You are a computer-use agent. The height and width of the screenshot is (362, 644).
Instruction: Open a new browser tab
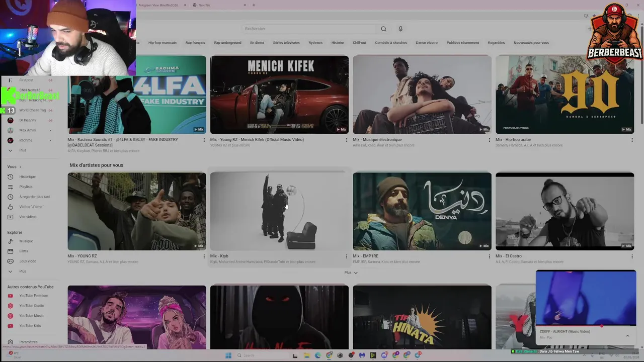254,5
